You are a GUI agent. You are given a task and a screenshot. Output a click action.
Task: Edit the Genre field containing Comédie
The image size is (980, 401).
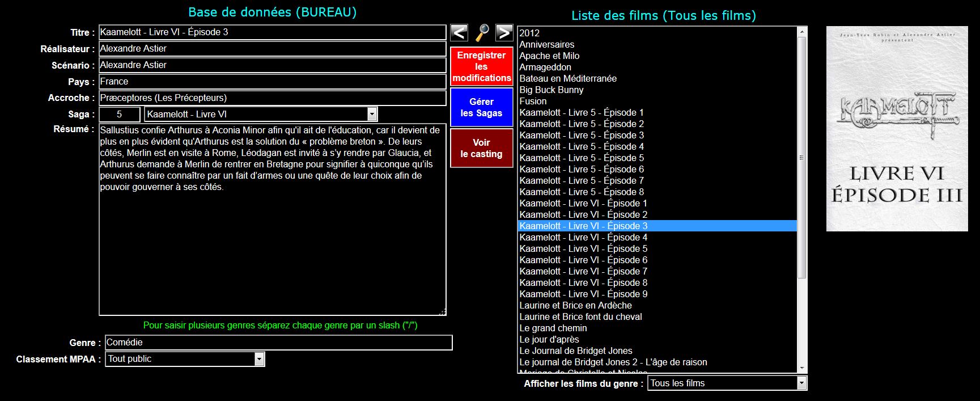(x=279, y=343)
